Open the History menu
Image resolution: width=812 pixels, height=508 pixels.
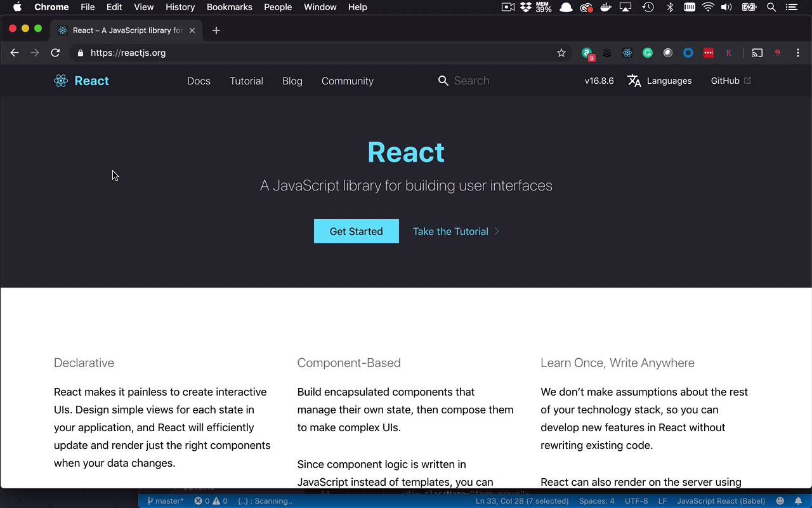point(180,7)
